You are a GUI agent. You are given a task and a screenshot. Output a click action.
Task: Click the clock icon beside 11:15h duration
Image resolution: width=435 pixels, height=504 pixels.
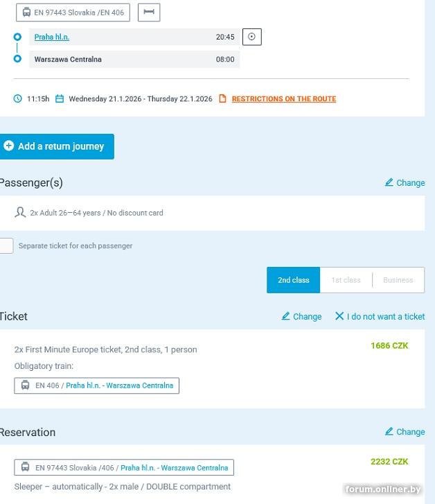[x=18, y=98]
